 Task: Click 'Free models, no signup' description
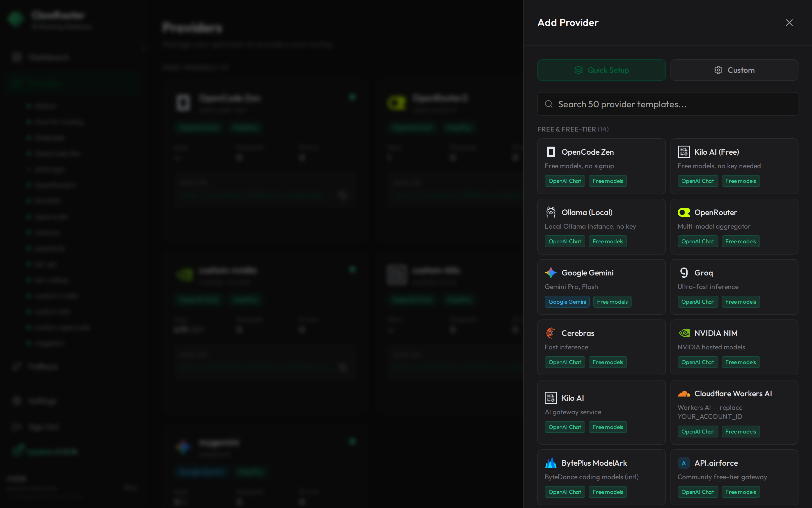click(x=579, y=166)
